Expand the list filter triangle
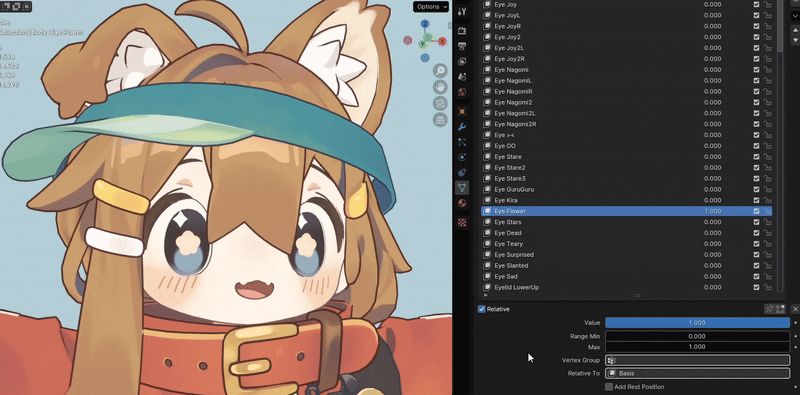The width and height of the screenshot is (800, 395). (486, 295)
